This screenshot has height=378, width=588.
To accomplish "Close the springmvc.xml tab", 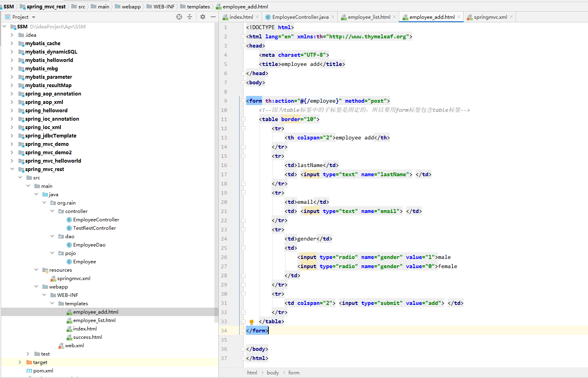I will pos(511,17).
